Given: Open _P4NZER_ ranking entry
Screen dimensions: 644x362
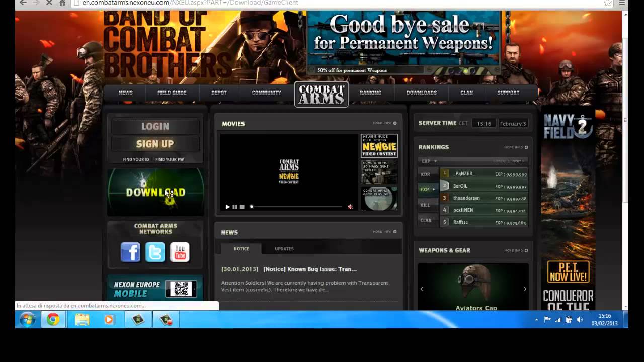Looking at the screenshot, I should (484, 174).
